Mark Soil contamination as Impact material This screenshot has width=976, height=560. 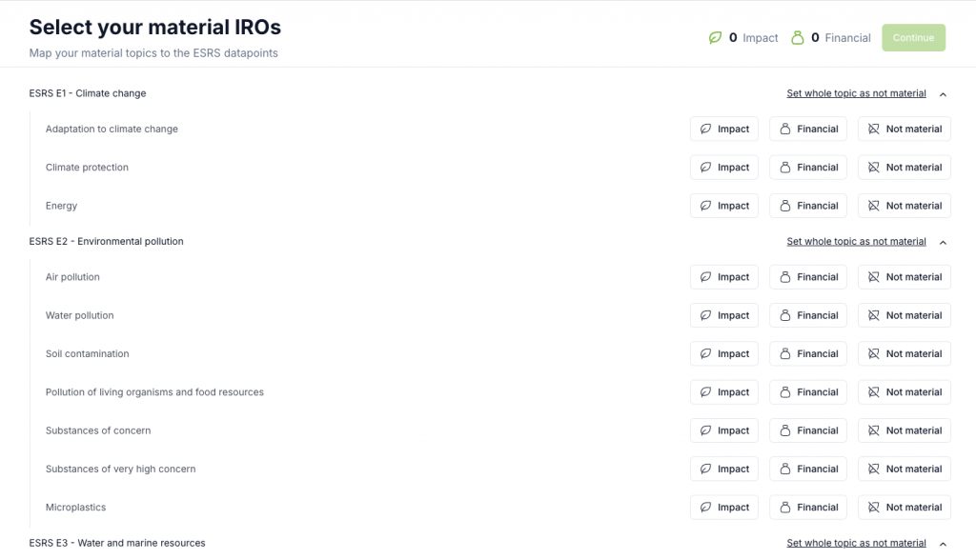click(724, 353)
